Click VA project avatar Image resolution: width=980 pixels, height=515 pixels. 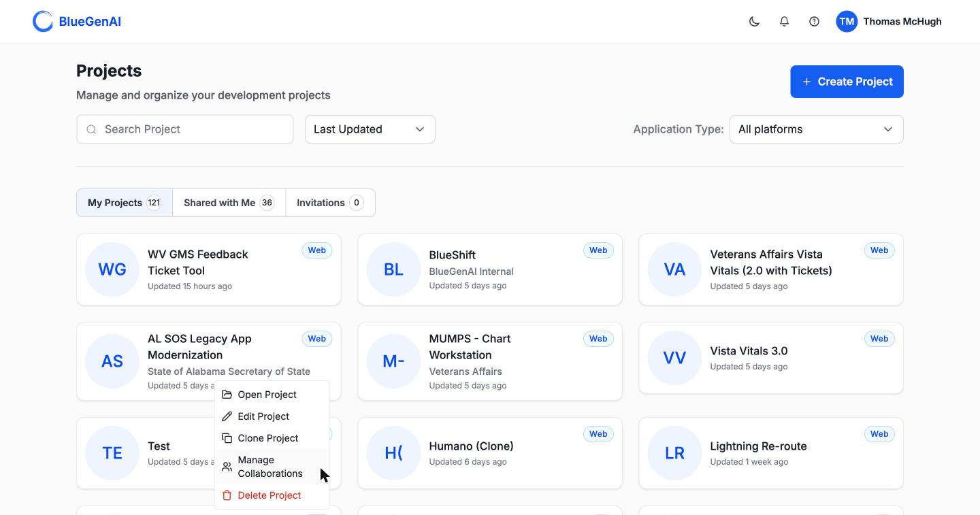(674, 269)
